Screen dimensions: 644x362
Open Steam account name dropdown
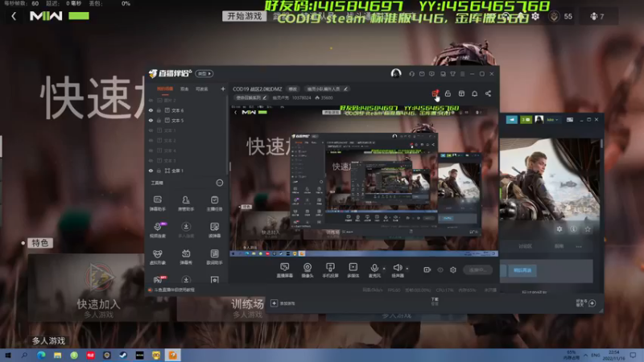pos(552,120)
